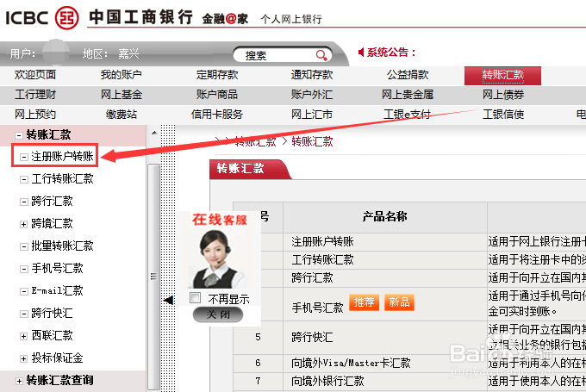Select 批量转账汇款 in the sidebar

click(x=62, y=246)
